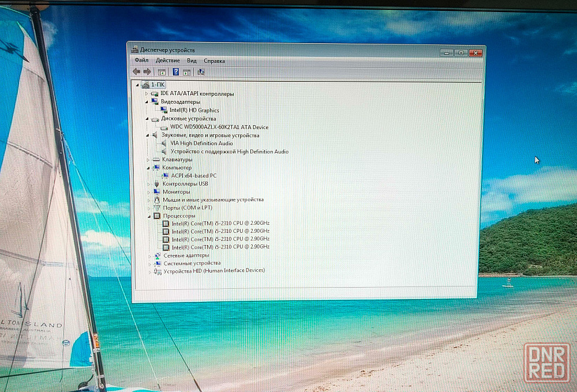Click the Back arrow toolbar icon
The width and height of the screenshot is (577, 392).
tap(136, 72)
